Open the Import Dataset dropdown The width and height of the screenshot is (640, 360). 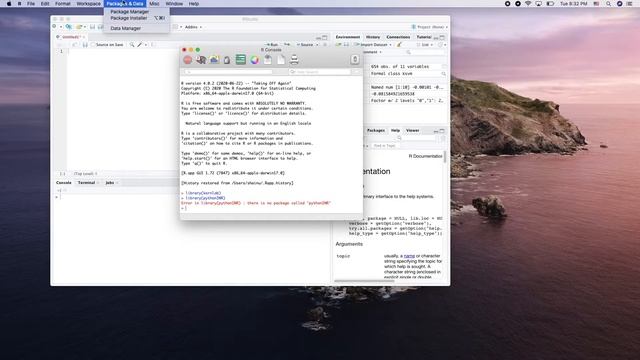coord(373,44)
